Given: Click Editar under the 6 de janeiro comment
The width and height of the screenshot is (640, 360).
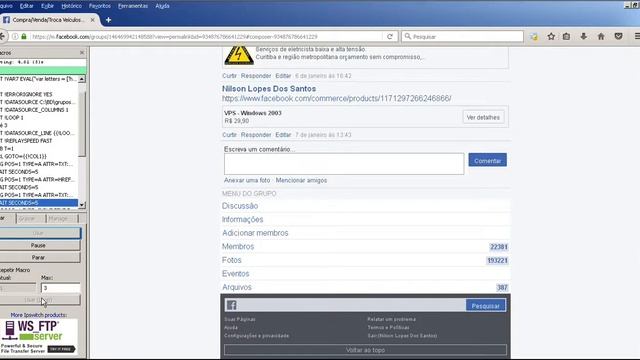Looking at the screenshot, I should click(283, 76).
